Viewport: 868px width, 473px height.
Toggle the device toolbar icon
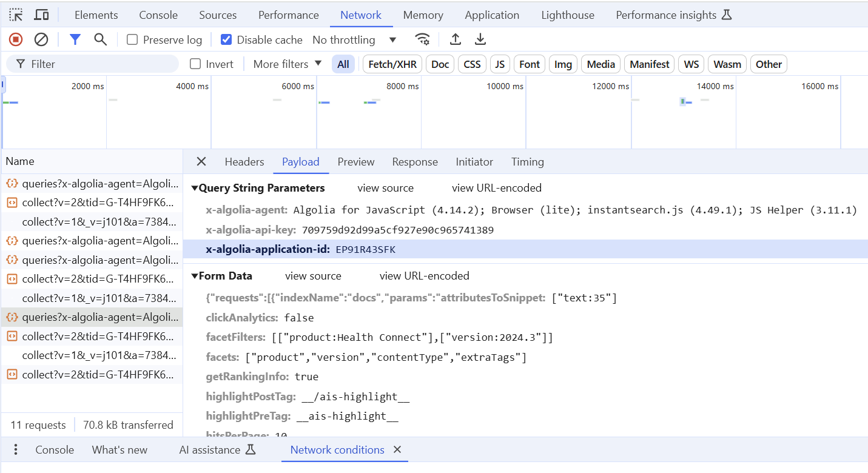tap(41, 15)
